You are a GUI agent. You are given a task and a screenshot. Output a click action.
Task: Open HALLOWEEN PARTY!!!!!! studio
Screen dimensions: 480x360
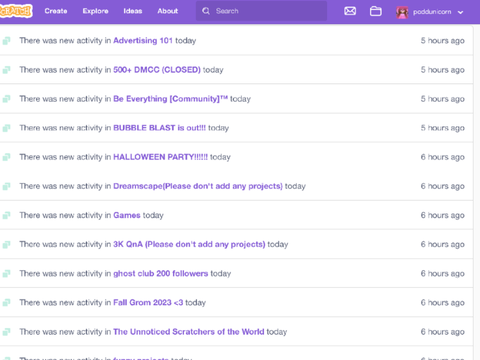160,157
